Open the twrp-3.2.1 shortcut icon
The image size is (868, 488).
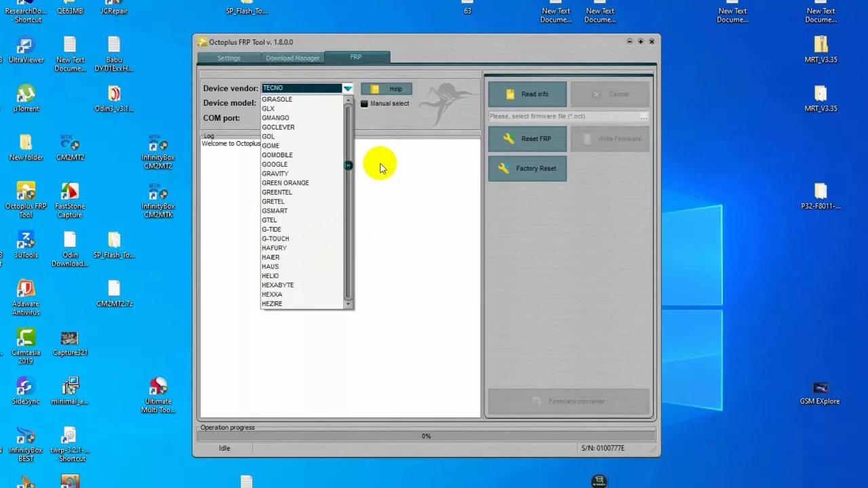(70, 444)
